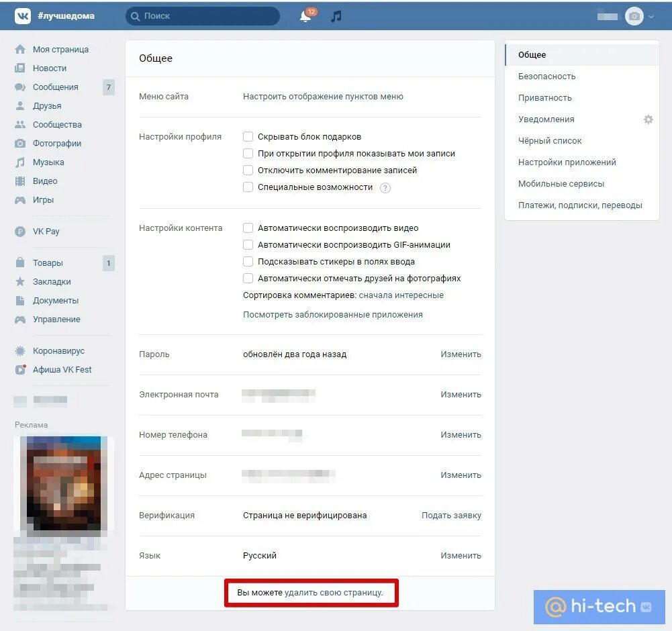The height and width of the screenshot is (631, 672).
Task: Open Посмотреть заблокированные приложения link
Action: click(332, 315)
